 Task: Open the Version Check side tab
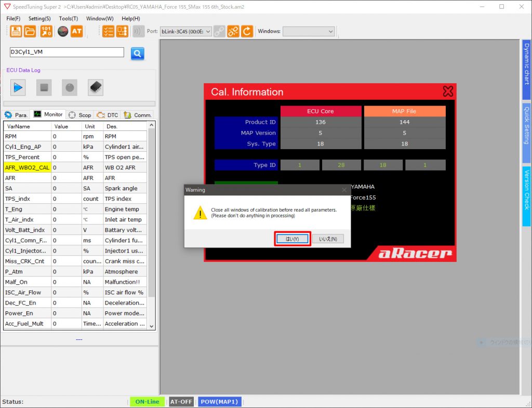527,196
